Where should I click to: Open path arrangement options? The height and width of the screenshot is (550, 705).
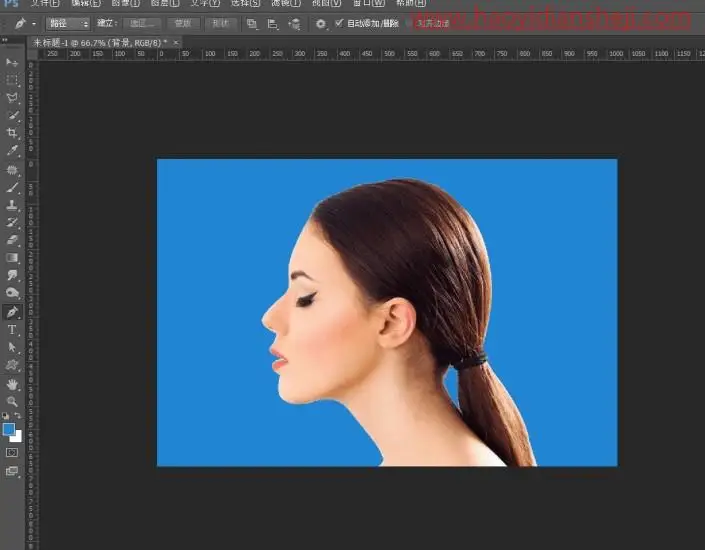(x=294, y=24)
